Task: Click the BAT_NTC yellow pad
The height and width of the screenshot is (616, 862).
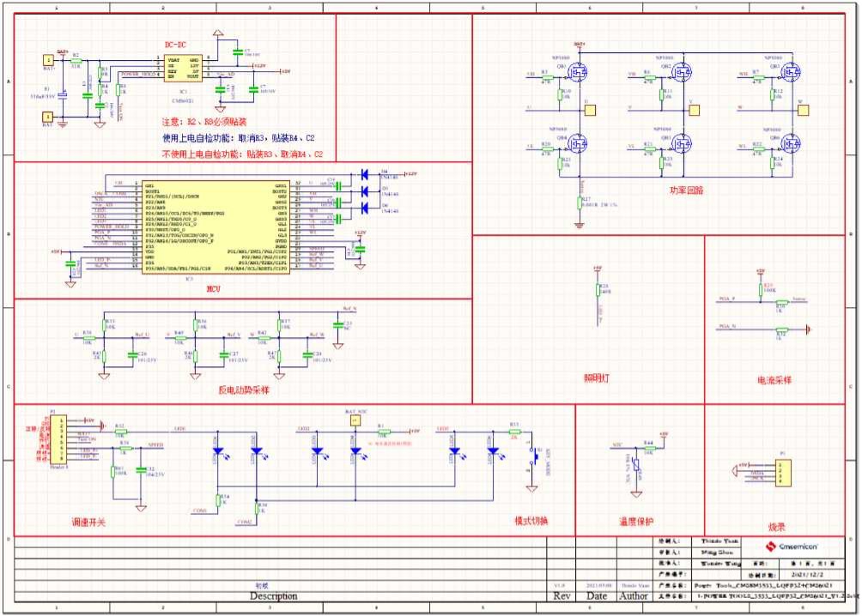Action: click(355, 421)
